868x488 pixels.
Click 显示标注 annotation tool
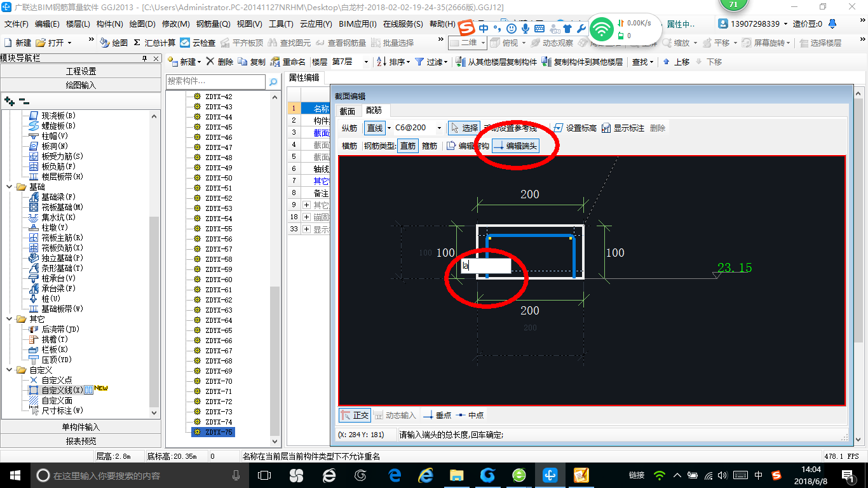coord(623,128)
